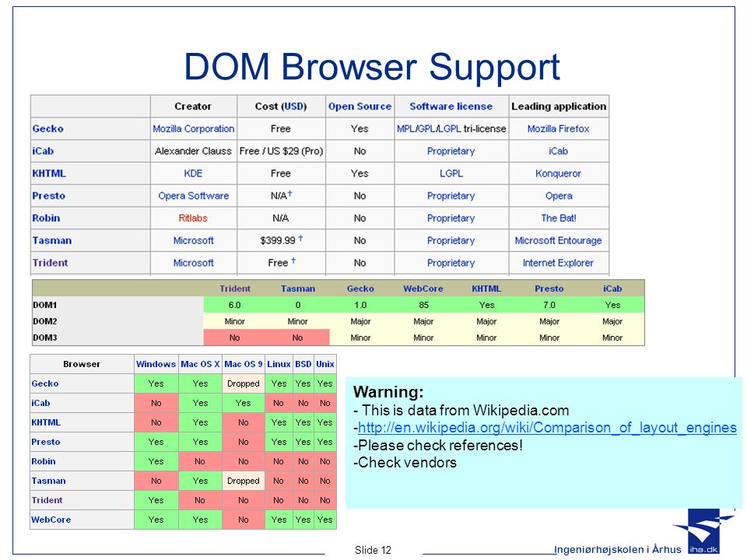Screen dimensions: 747x560
Task: Open The Bat! link
Action: (x=559, y=218)
